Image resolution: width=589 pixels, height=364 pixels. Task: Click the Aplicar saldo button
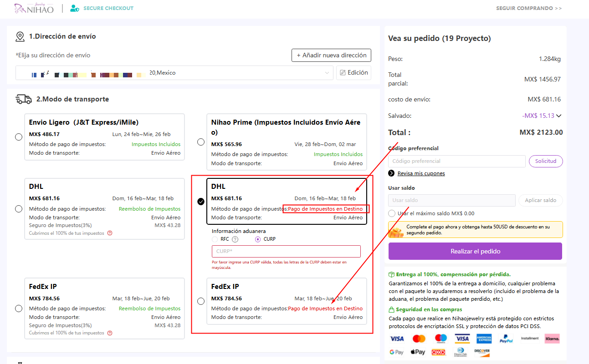coord(541,200)
